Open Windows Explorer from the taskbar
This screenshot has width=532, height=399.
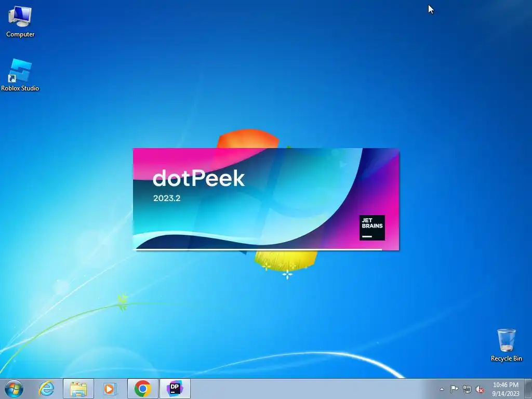78,389
